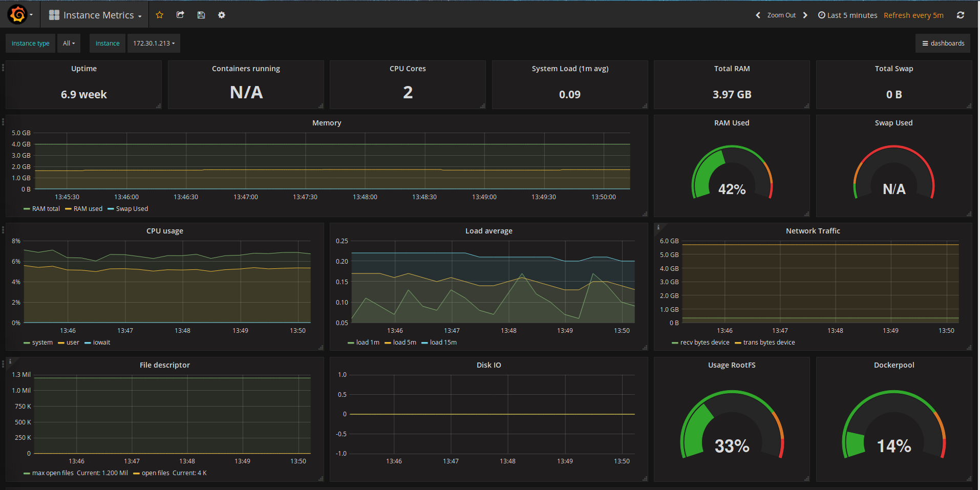980x490 pixels.
Task: Click the refresh dashboard icon
Action: tap(961, 15)
